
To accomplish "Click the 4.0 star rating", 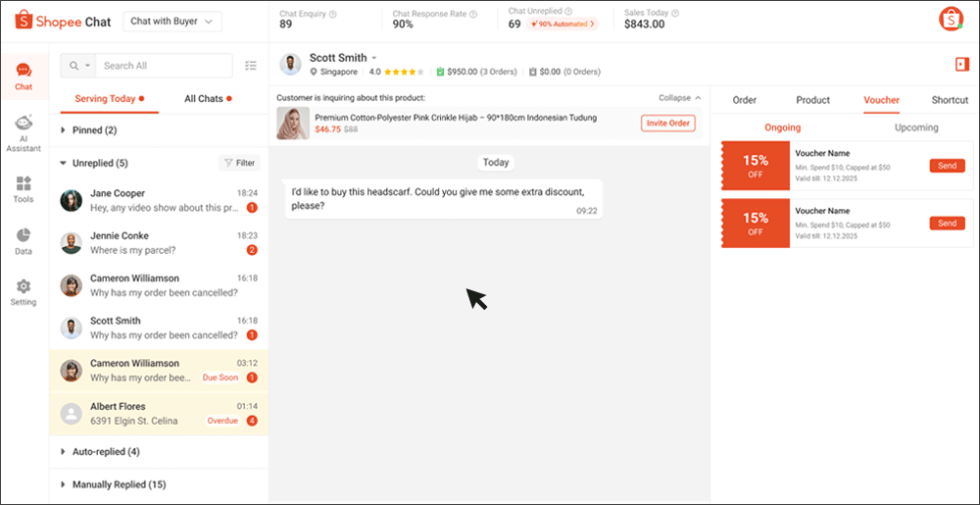I will [396, 72].
